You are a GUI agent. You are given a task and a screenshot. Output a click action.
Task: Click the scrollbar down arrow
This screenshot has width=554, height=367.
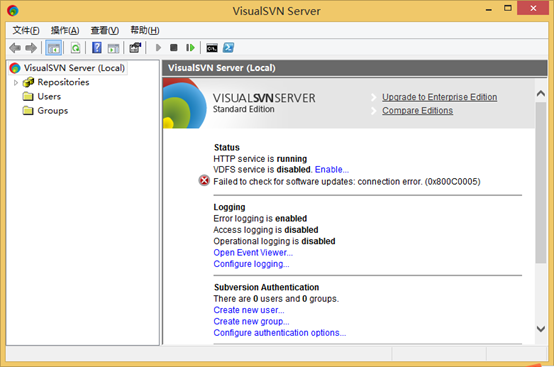tap(541, 329)
